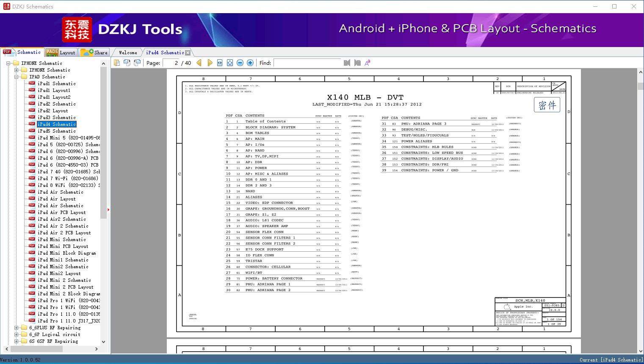644x364 pixels.
Task: Click the fit width icon
Action: [220, 63]
